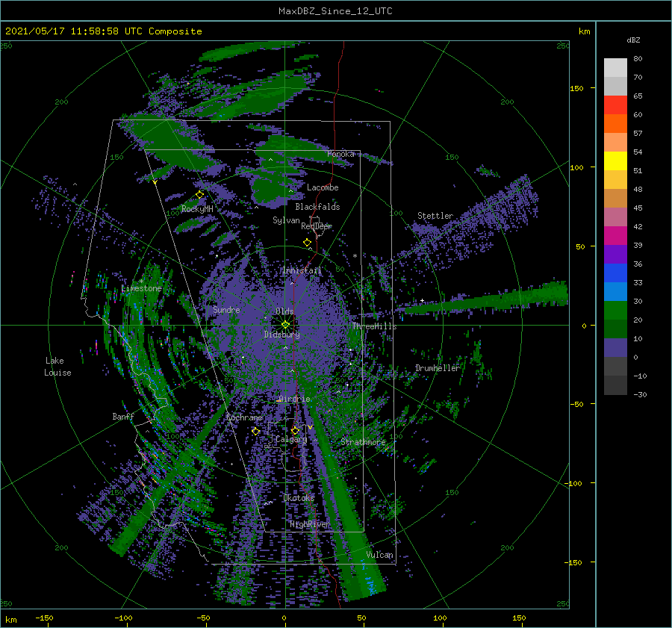The height and width of the screenshot is (628, 672).
Task: Click the yellow diamond marker below RedDeer
Action: (307, 243)
